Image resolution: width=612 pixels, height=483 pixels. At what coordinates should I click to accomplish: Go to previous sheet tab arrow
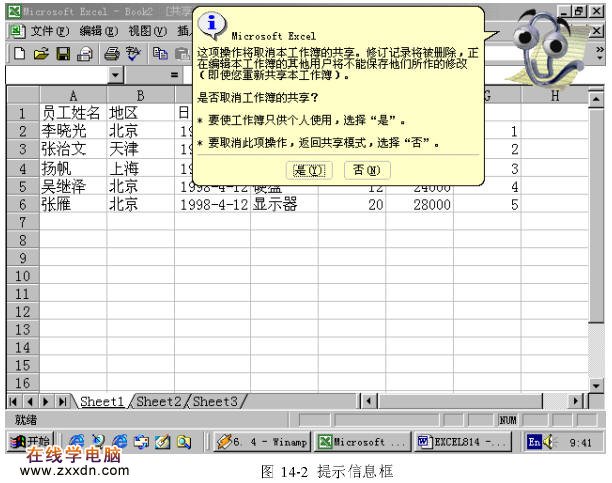coord(30,401)
